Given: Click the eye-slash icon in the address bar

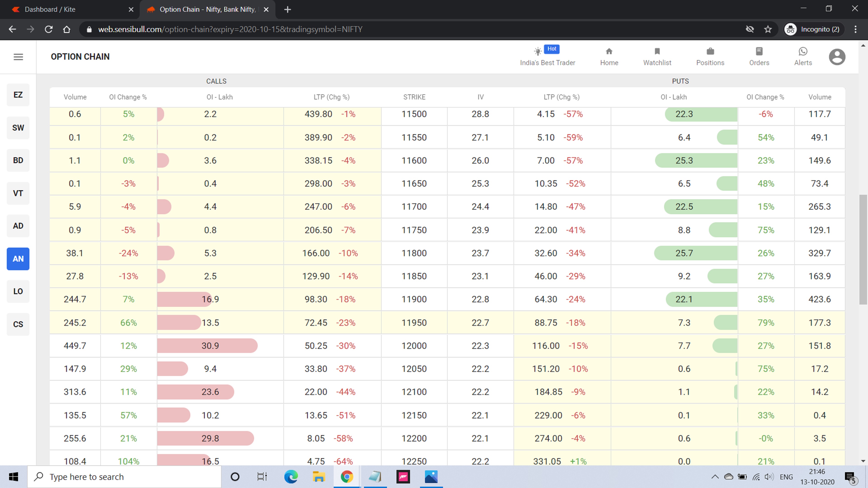Looking at the screenshot, I should click(750, 29).
